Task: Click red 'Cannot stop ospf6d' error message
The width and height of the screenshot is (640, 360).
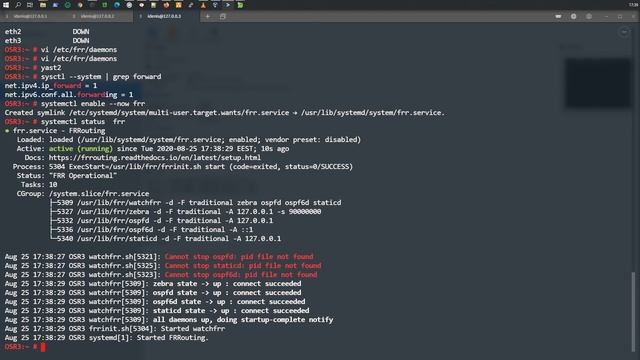Action: click(241, 275)
